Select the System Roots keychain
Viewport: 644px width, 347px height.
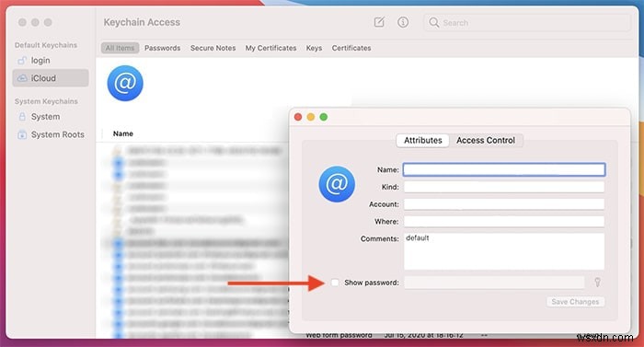(x=51, y=134)
